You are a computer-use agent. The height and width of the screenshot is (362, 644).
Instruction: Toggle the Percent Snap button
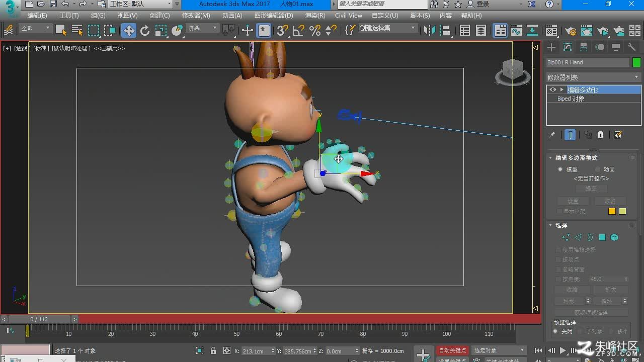315,31
